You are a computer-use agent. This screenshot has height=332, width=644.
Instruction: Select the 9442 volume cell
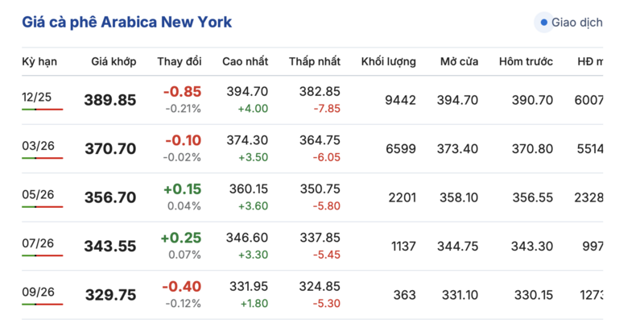pos(400,100)
